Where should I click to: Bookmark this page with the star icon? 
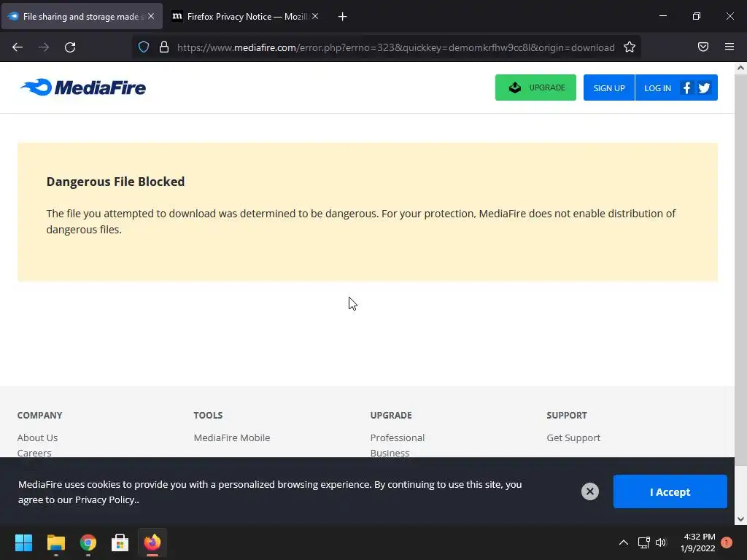(x=630, y=47)
